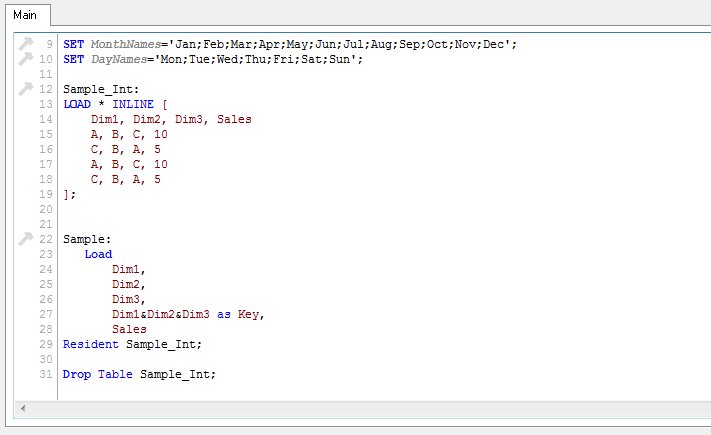The height and width of the screenshot is (435, 711).
Task: Click the pin icon beside line 9
Action: click(x=26, y=44)
